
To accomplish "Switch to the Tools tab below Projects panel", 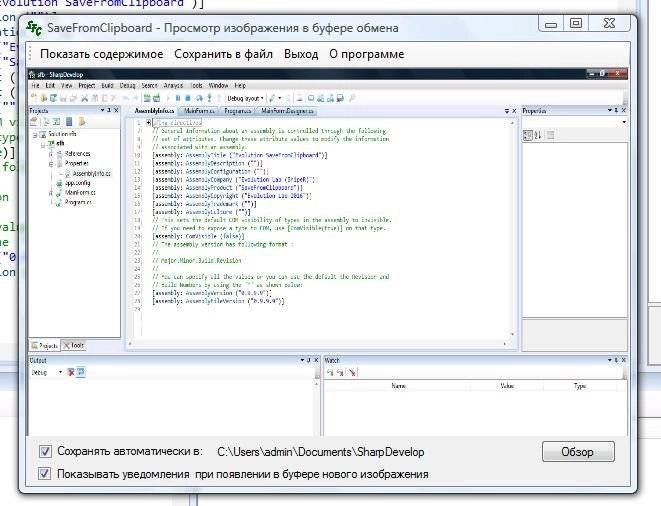I will click(73, 345).
